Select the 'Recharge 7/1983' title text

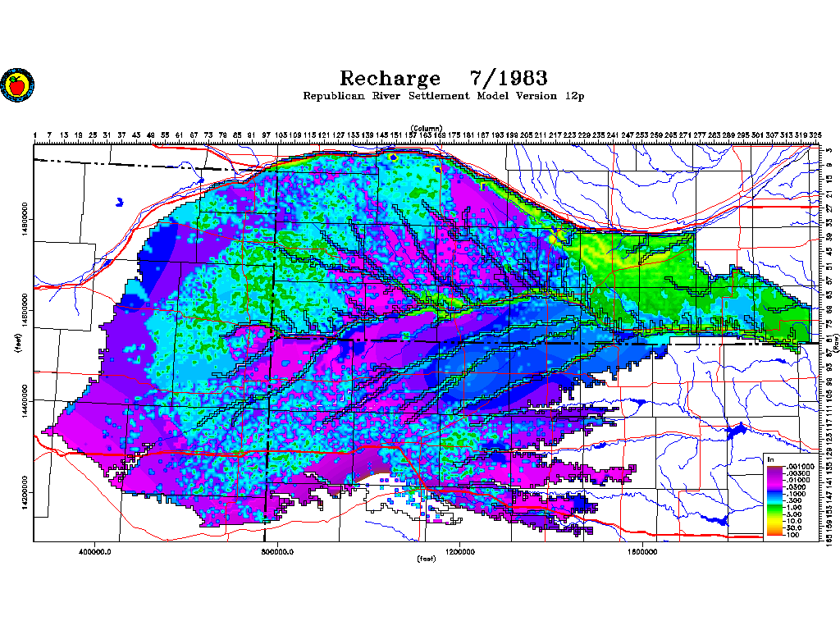click(x=444, y=78)
